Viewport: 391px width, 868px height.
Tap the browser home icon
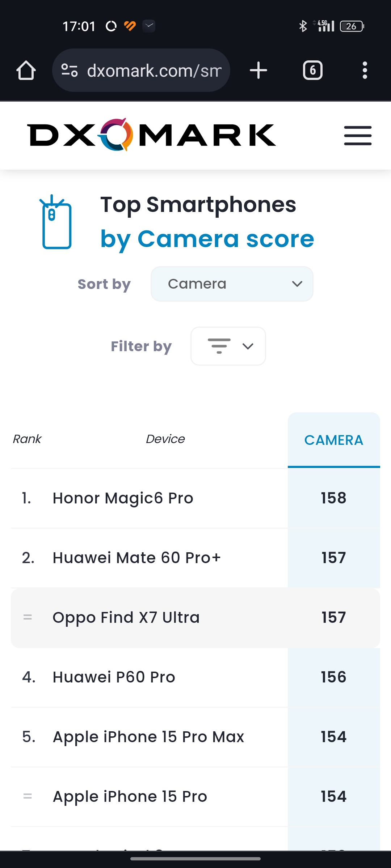(26, 70)
